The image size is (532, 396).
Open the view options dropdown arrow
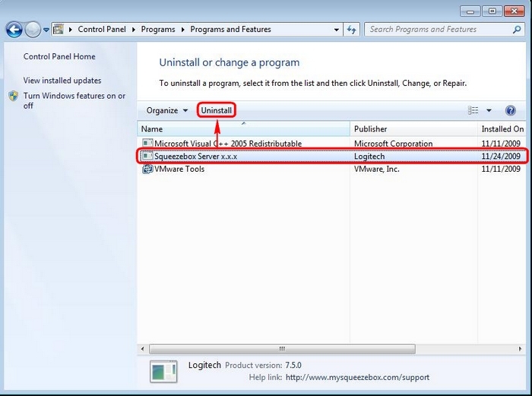tap(489, 110)
